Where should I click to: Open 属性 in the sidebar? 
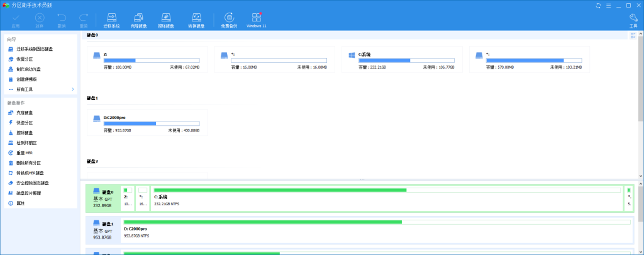21,203
